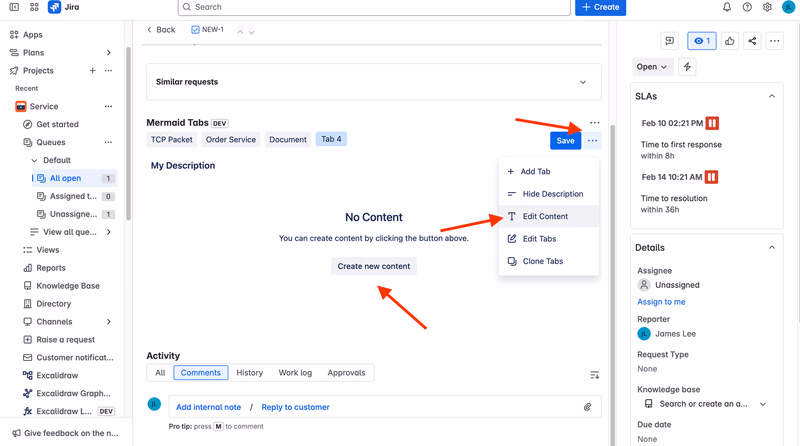Click Create new content button
Image resolution: width=800 pixels, height=446 pixels.
(x=374, y=266)
